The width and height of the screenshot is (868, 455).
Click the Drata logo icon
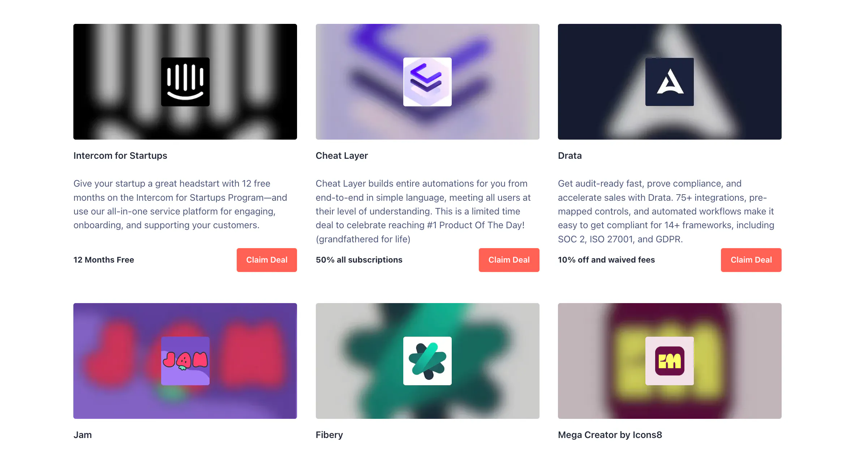[670, 82]
